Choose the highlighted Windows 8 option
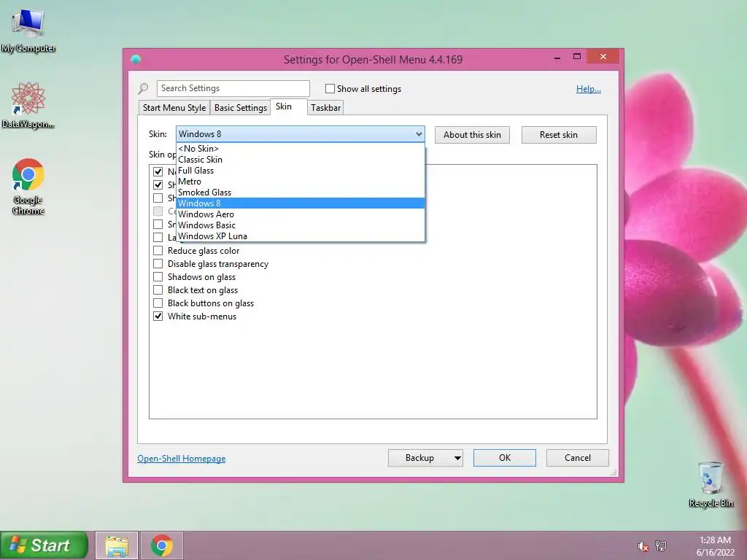Viewport: 747px width, 560px height. click(300, 203)
